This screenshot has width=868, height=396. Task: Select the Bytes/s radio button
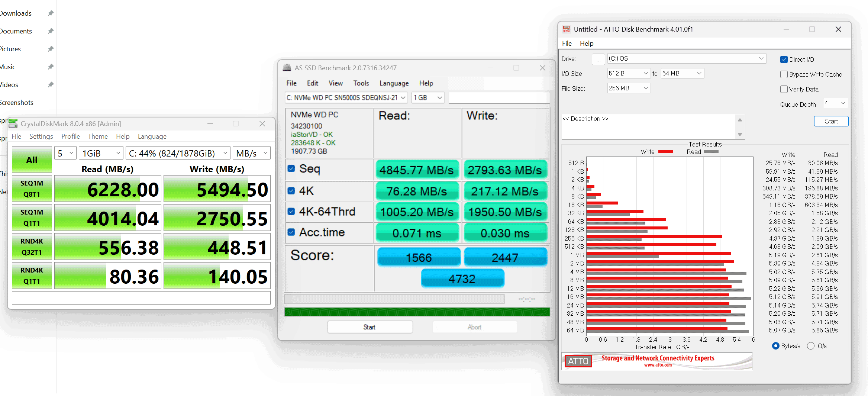pos(775,346)
